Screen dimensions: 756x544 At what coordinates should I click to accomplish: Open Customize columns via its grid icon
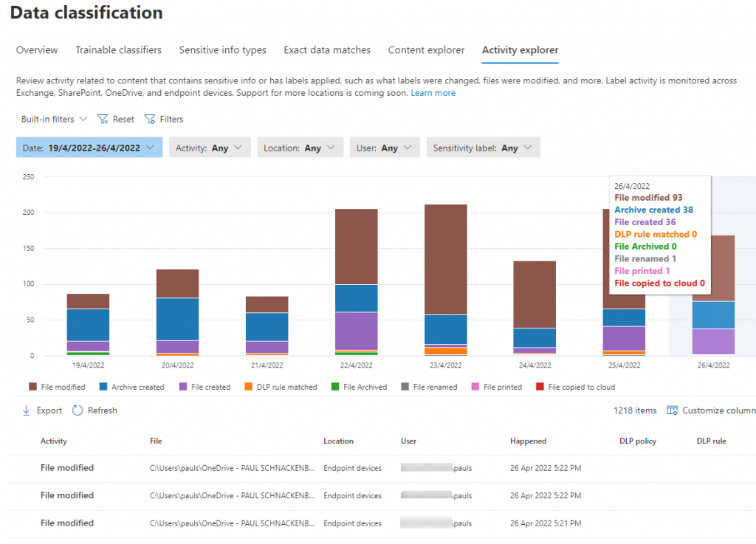(673, 410)
